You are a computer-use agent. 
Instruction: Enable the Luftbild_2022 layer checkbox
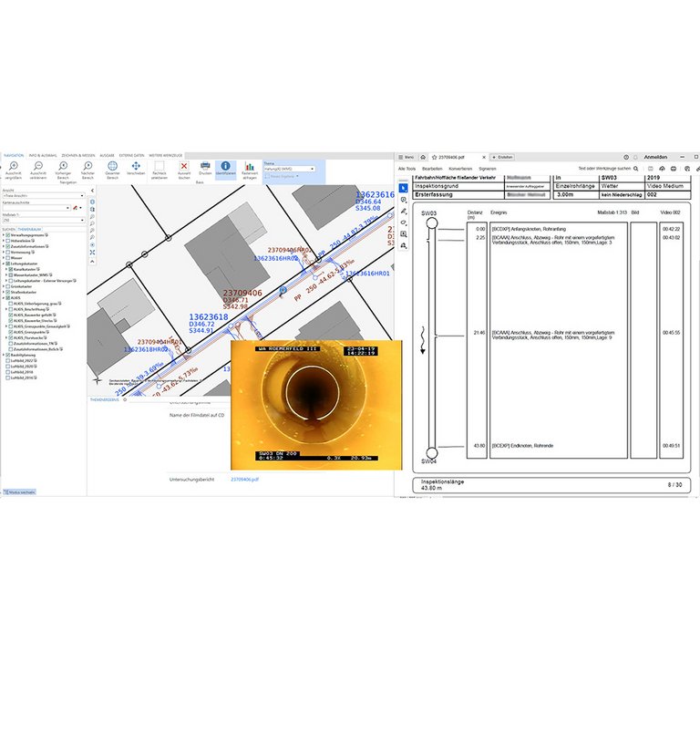click(7, 361)
